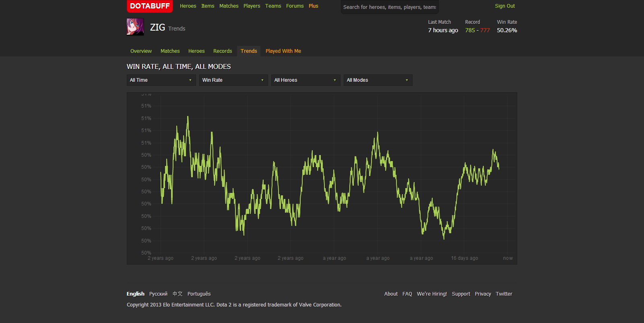644x323 pixels.
Task: Select the Trends tab
Action: (249, 51)
